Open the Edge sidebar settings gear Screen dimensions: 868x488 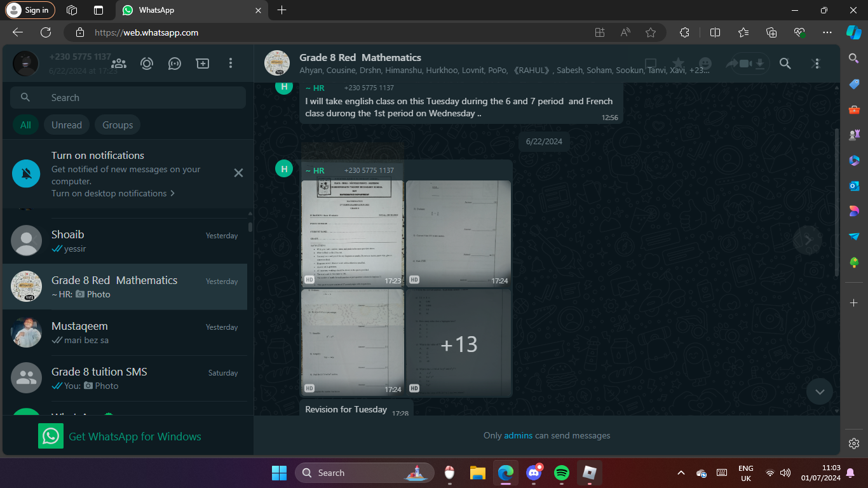click(854, 444)
